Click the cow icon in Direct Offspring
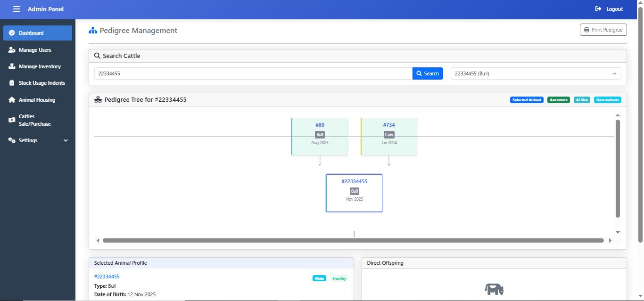This screenshot has width=644, height=301. point(494,289)
